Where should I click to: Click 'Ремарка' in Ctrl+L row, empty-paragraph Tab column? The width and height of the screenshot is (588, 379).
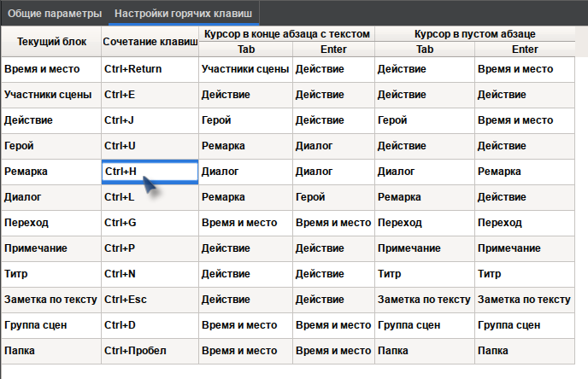(x=425, y=197)
